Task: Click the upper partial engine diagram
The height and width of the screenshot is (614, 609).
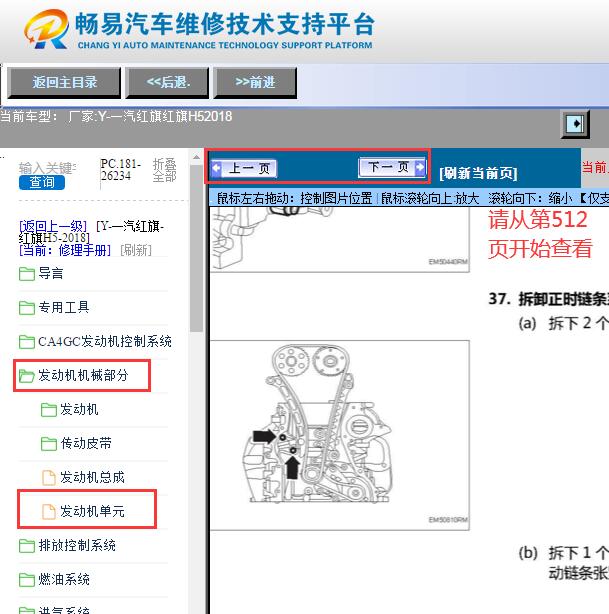Action: (340, 239)
